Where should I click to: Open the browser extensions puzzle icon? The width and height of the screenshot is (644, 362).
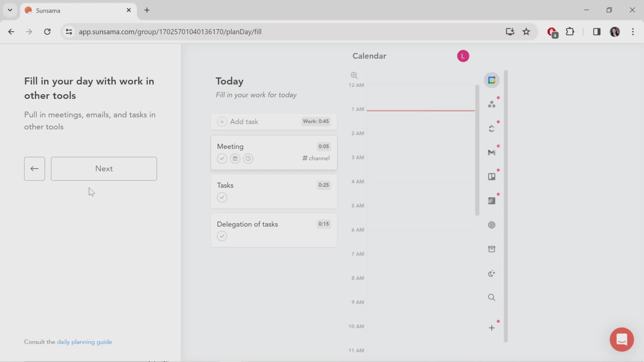pyautogui.click(x=570, y=32)
